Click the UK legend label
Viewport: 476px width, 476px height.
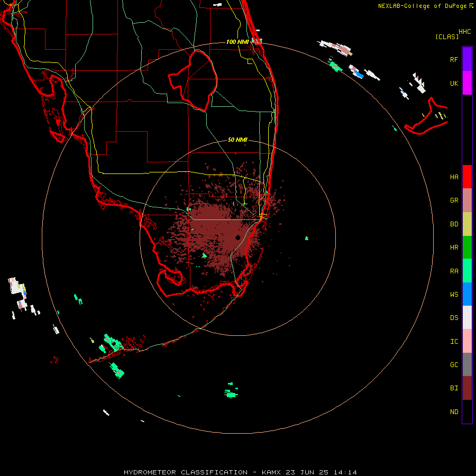[454, 83]
